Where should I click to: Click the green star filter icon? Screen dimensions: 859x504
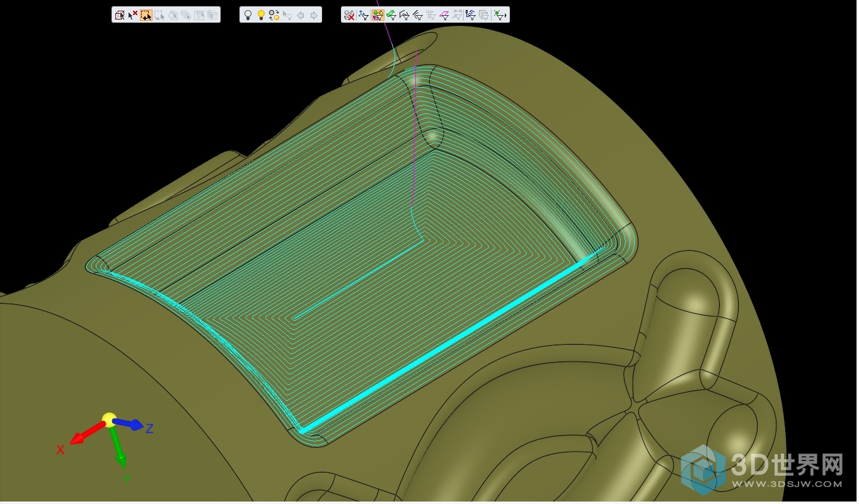click(x=499, y=15)
